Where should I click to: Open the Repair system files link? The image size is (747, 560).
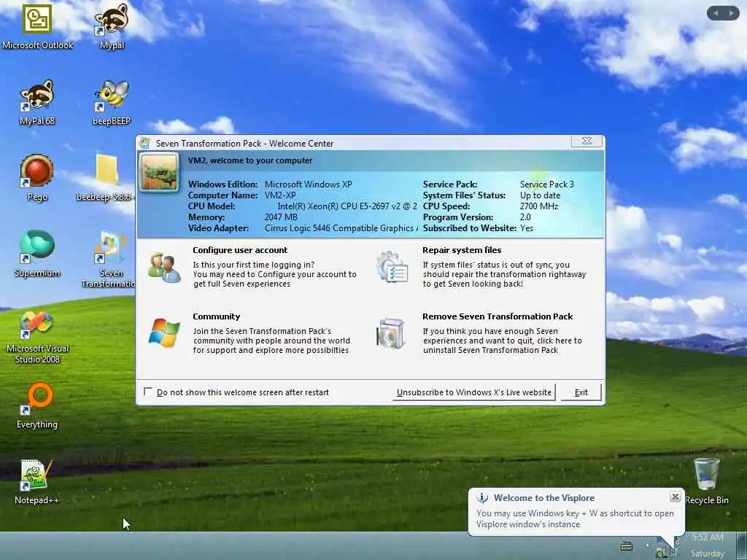coord(462,250)
